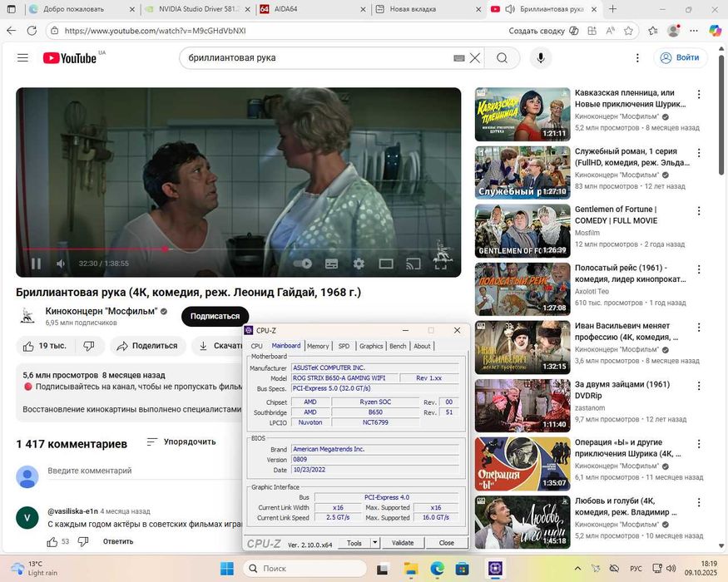This screenshot has width=728, height=582.
Task: Switch to SPD tab in CPU-Z
Action: point(344,346)
